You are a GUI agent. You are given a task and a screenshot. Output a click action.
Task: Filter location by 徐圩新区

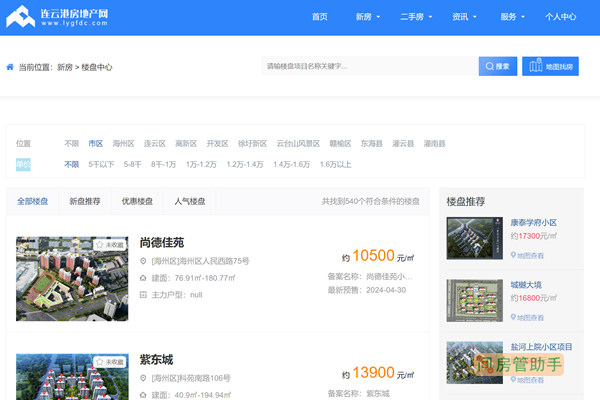[252, 144]
